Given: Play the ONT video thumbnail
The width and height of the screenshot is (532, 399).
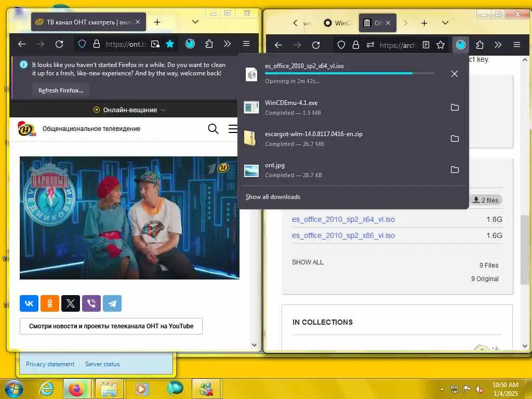Looking at the screenshot, I should 129,218.
